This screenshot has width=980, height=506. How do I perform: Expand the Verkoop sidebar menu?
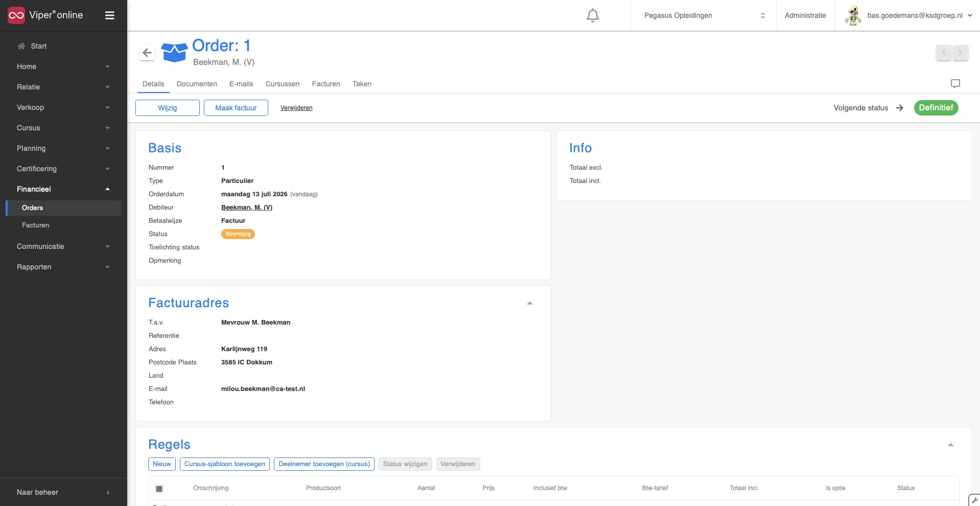pos(63,107)
